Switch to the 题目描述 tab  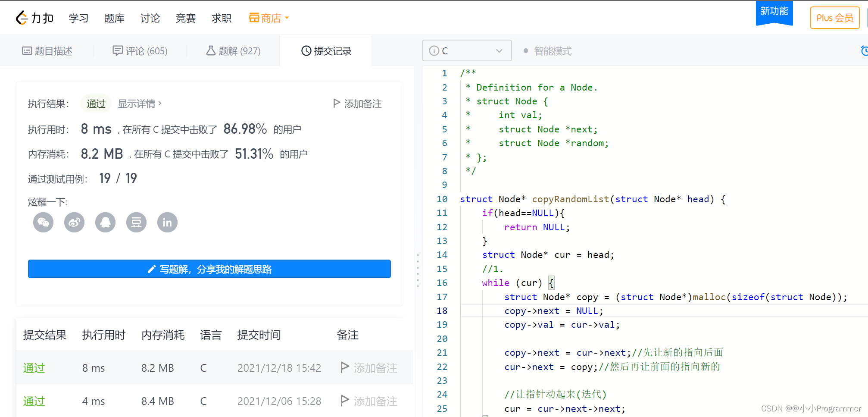[47, 51]
